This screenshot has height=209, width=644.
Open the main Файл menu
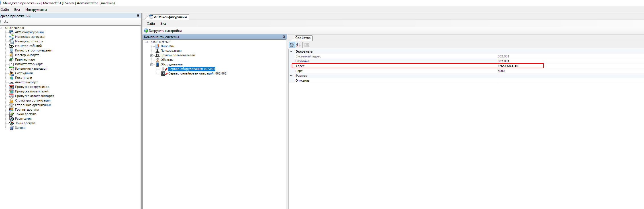click(5, 10)
